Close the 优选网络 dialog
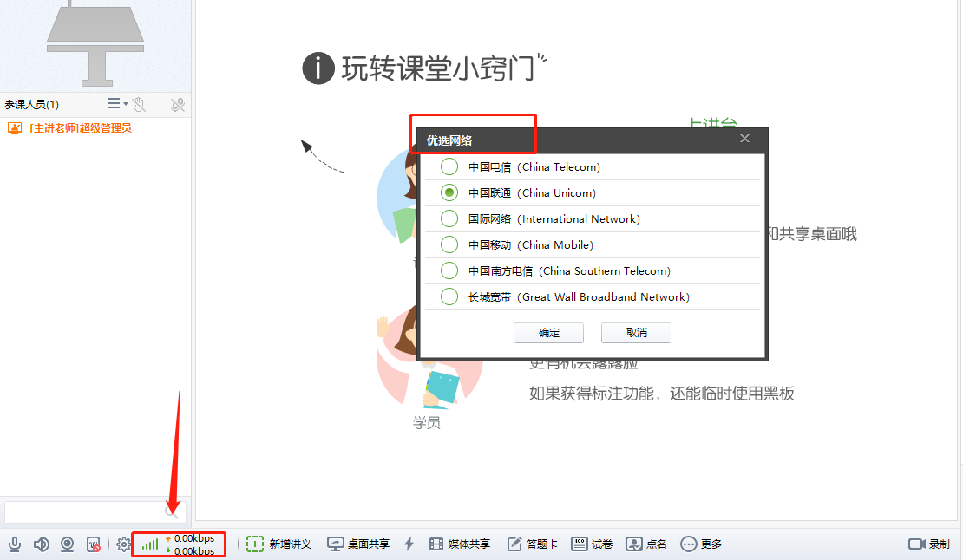This screenshot has height=560, width=963. (744, 139)
